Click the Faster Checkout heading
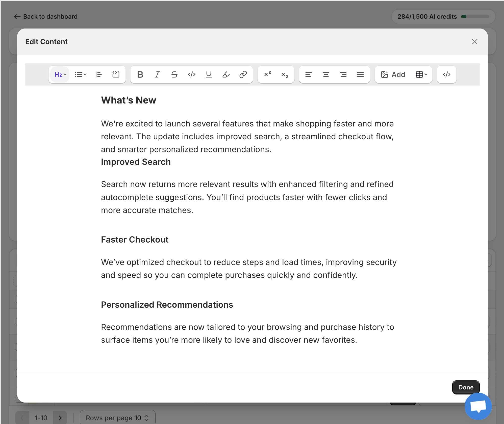The height and width of the screenshot is (424, 504). (135, 240)
